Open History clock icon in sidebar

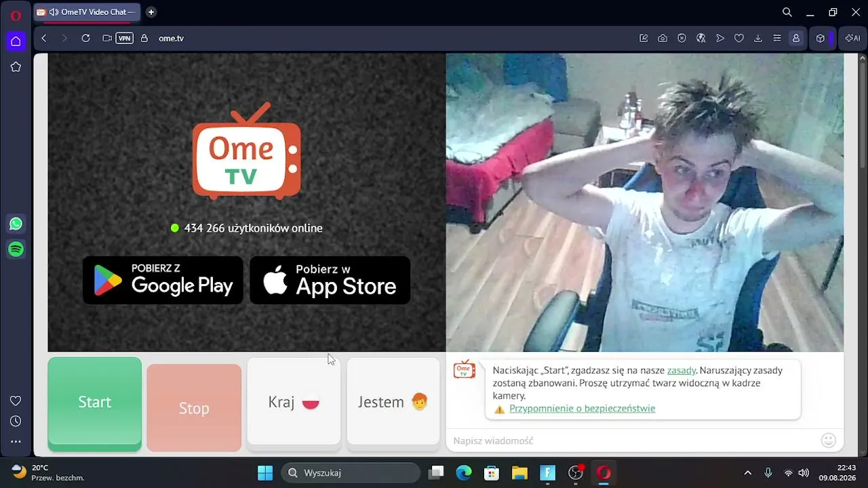click(16, 421)
